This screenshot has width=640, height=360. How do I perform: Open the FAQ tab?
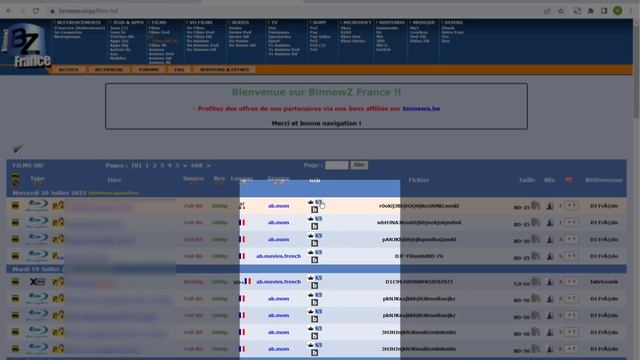(179, 70)
